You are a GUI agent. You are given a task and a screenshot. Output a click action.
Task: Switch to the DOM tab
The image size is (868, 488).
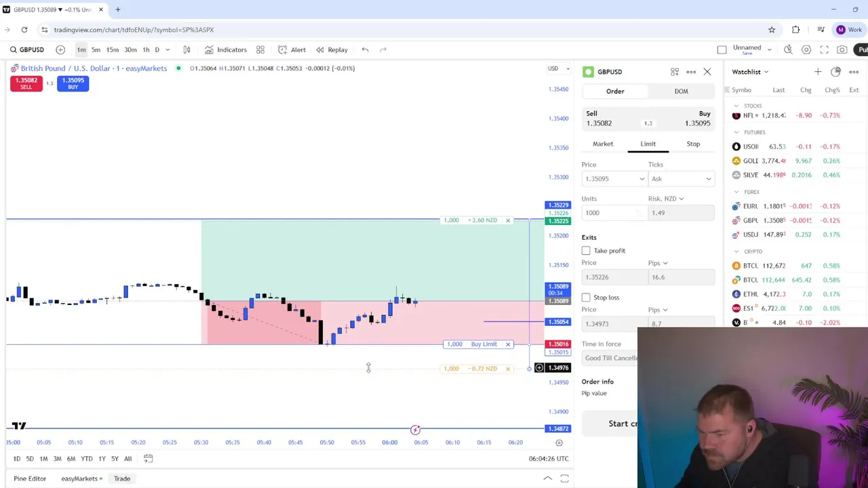pyautogui.click(x=681, y=91)
